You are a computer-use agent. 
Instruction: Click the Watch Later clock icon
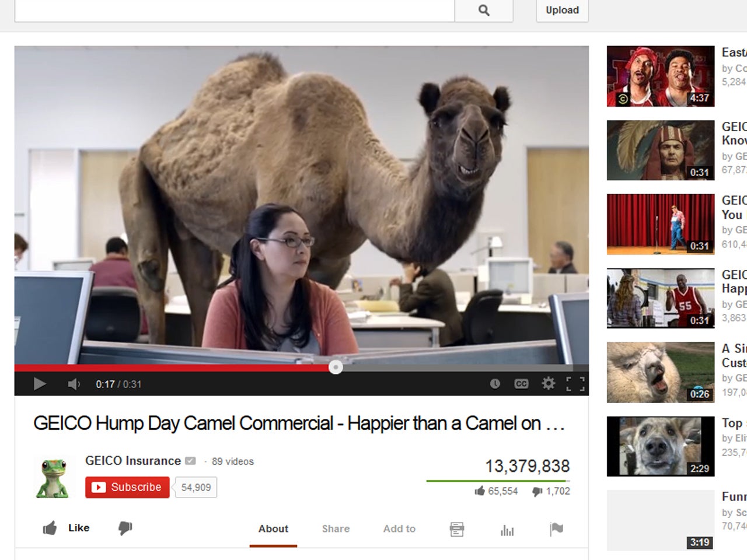pyautogui.click(x=495, y=384)
